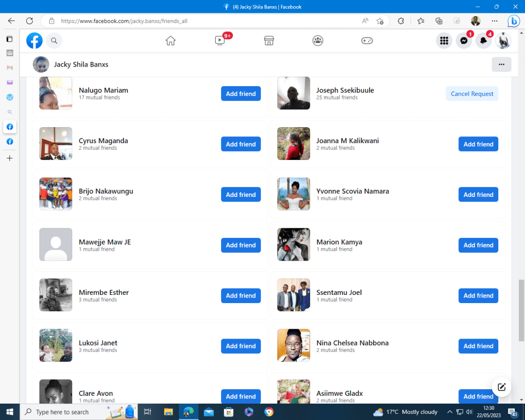The width and height of the screenshot is (525, 420).
Task: Open Facebook Home via house icon
Action: pos(171,41)
